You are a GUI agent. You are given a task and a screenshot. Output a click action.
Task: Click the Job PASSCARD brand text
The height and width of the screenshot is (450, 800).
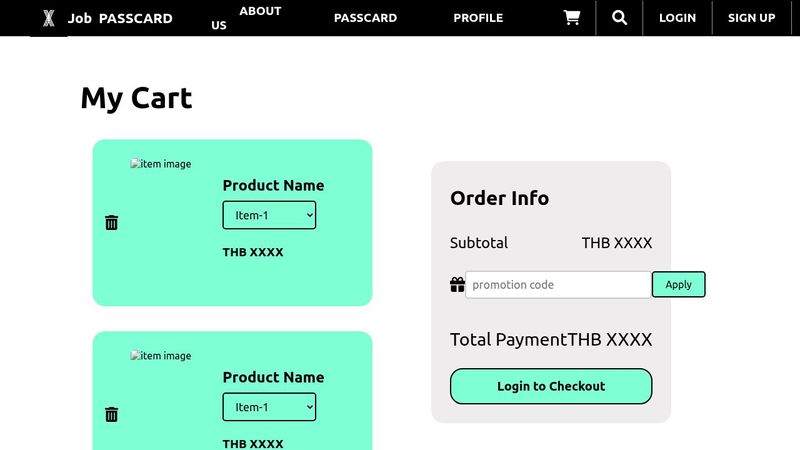point(120,18)
